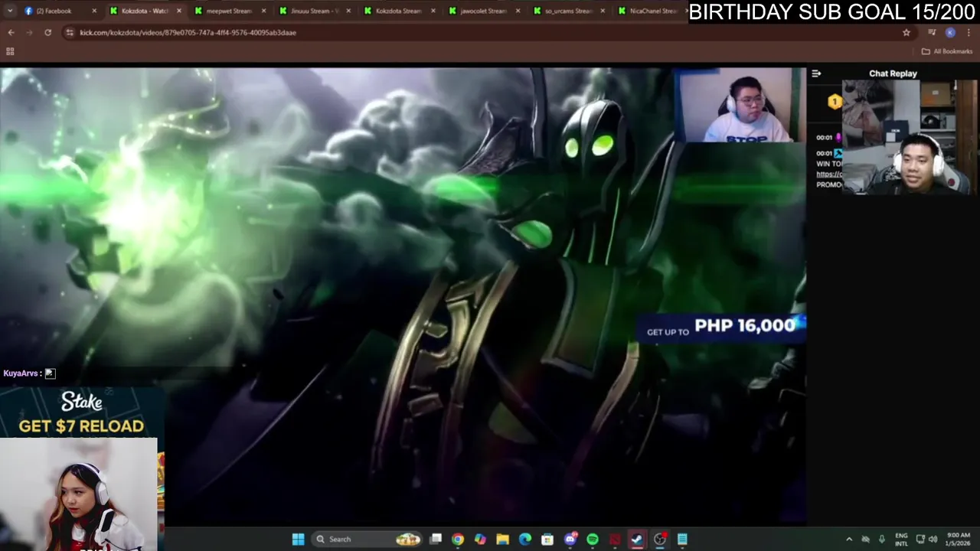Open the clock showing 9:00 AM
Image resolution: width=980 pixels, height=551 pixels.
pos(959,539)
